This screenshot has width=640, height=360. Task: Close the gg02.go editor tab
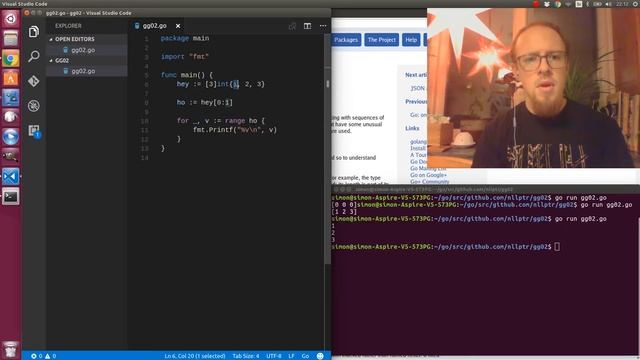pos(178,26)
